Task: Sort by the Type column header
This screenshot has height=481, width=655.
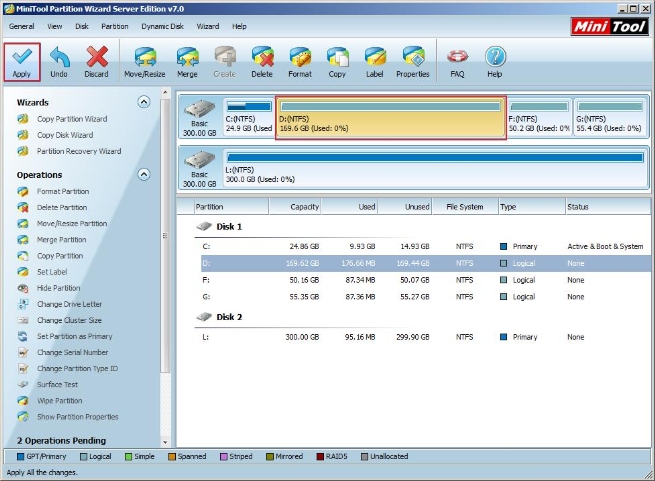Action: pos(532,207)
